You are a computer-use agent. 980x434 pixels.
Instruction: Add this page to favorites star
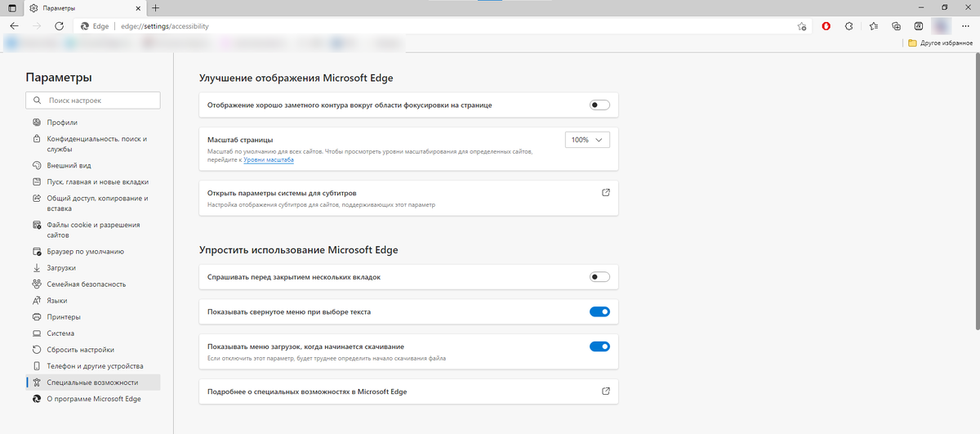[802, 26]
